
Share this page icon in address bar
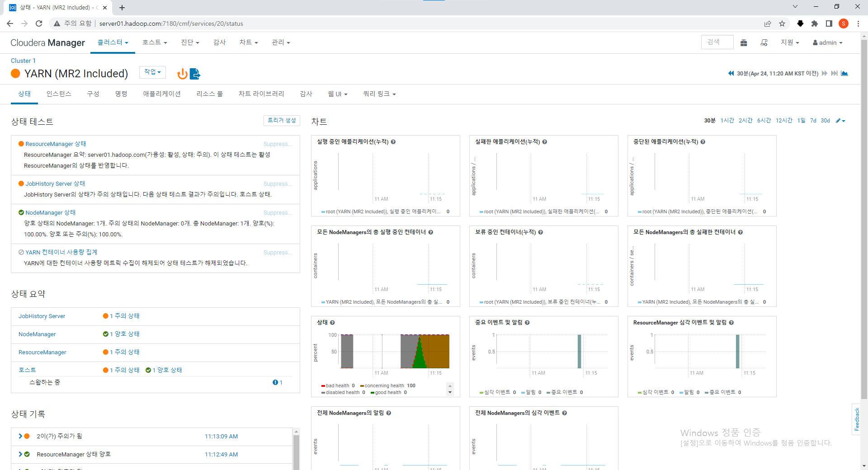(768, 23)
